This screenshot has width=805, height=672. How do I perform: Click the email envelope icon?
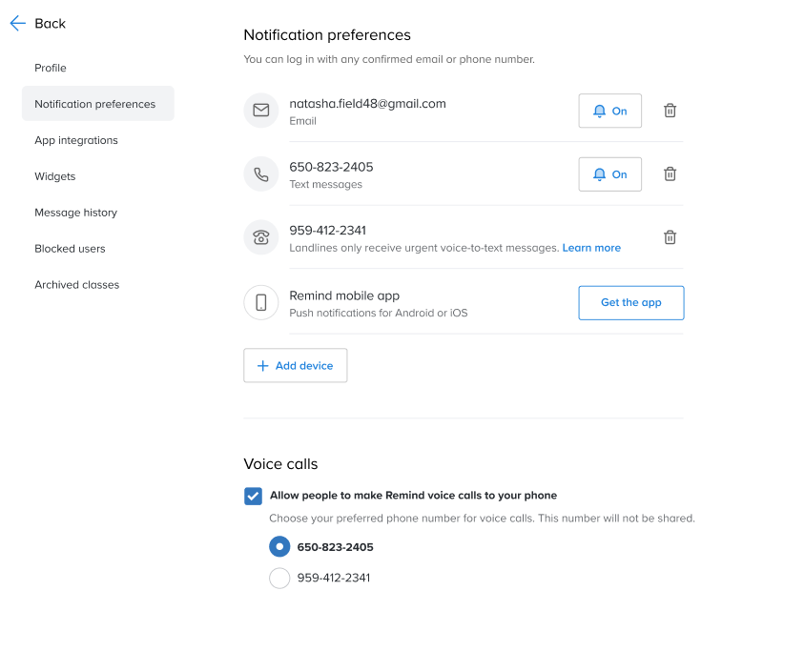(x=260, y=111)
